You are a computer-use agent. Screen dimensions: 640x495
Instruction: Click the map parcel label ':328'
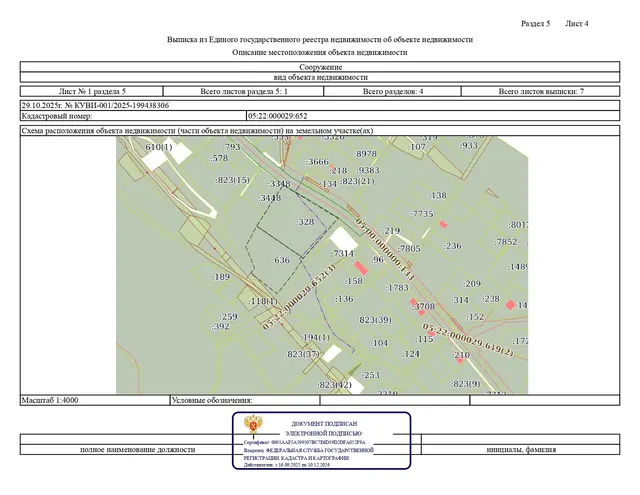pyautogui.click(x=305, y=222)
